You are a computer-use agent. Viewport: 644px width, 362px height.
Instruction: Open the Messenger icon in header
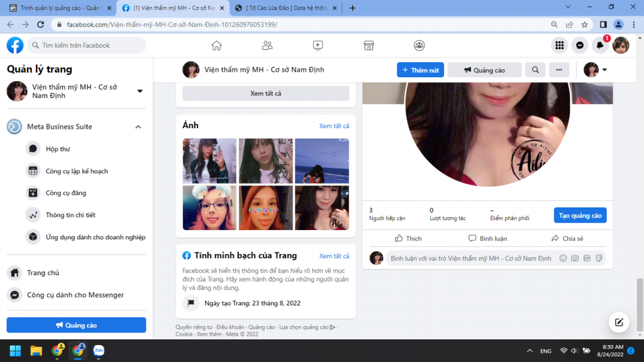pos(580,45)
